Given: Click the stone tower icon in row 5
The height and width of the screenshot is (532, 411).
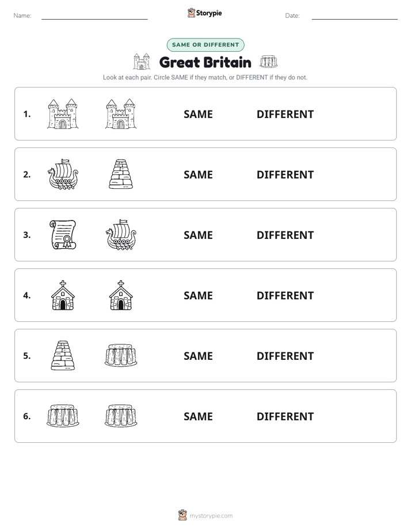Looking at the screenshot, I should [x=63, y=356].
